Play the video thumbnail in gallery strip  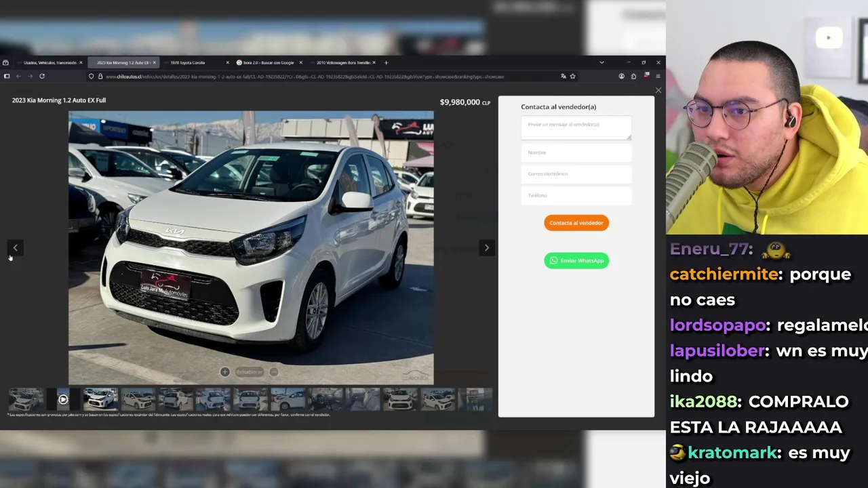coord(62,400)
